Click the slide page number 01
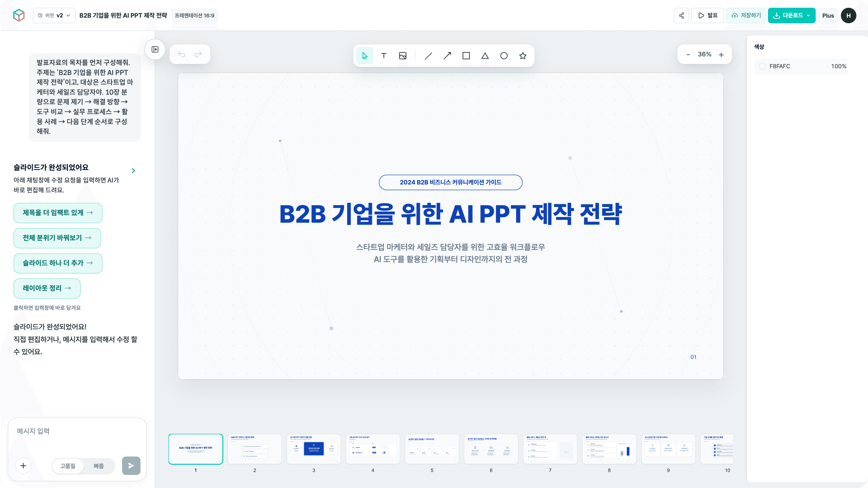 [693, 357]
